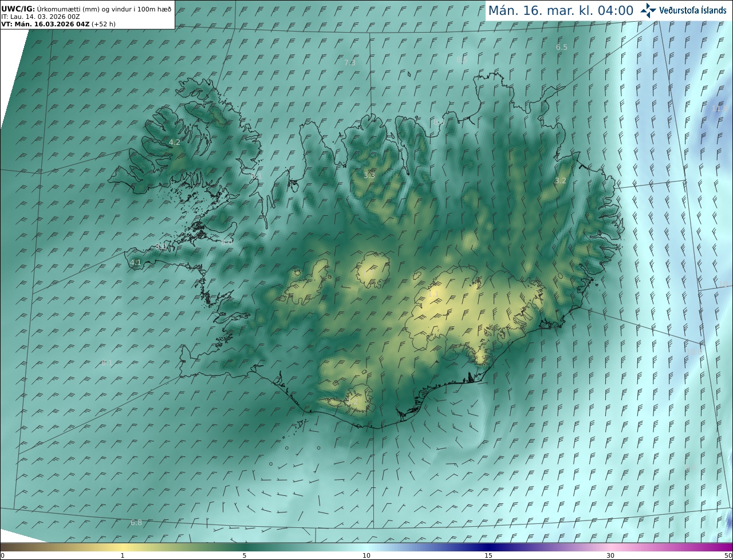
Task: Click the 4.1 value on Snæfellsnes peninsula
Action: (136, 263)
